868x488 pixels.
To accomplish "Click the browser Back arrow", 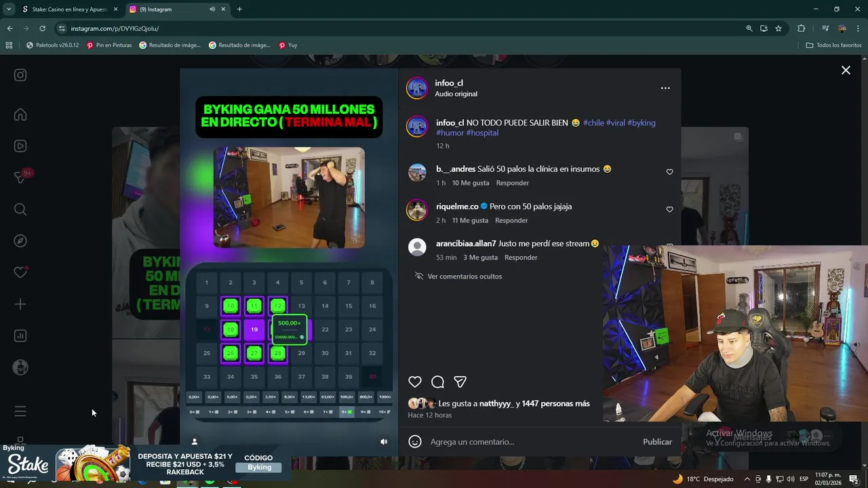I will [9, 28].
